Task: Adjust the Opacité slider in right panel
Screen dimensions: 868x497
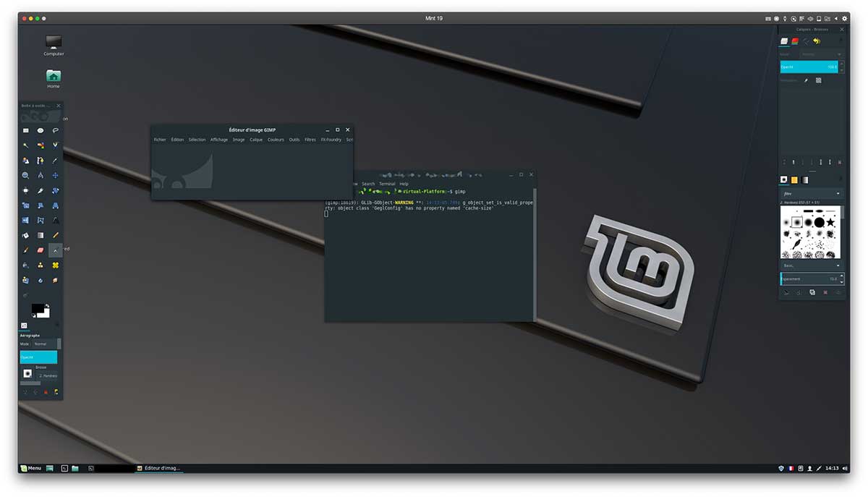Action: pyautogui.click(x=809, y=67)
